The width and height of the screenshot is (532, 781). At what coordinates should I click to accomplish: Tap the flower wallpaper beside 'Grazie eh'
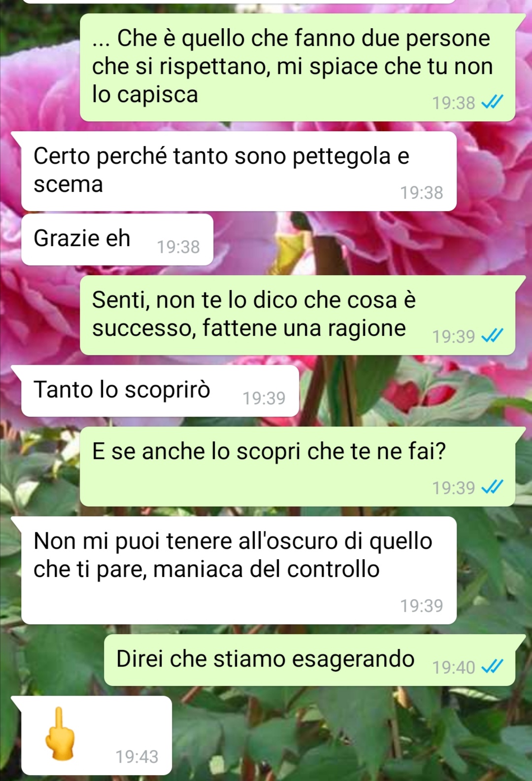(369, 242)
